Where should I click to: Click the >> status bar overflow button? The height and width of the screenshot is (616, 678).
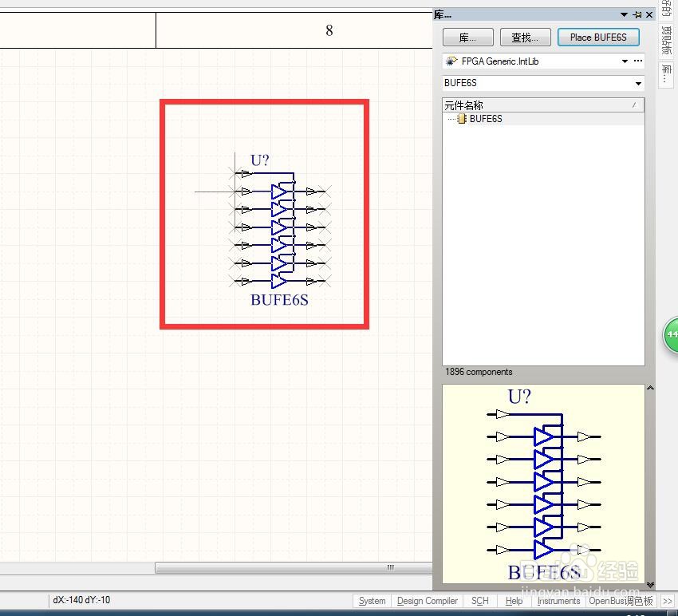pyautogui.click(x=668, y=601)
